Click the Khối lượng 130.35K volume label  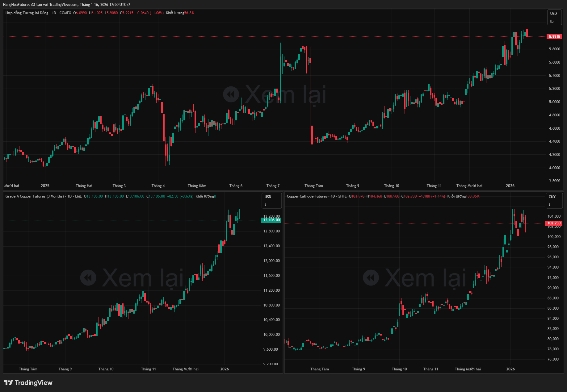click(463, 196)
